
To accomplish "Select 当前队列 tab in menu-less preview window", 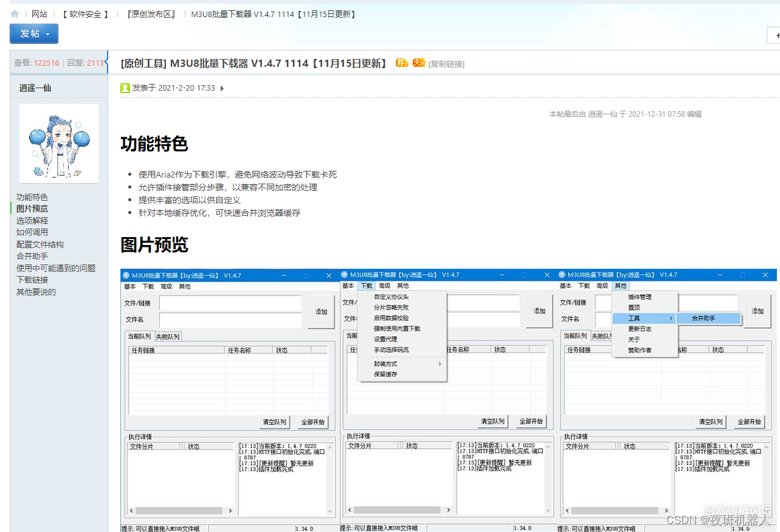I will [139, 336].
